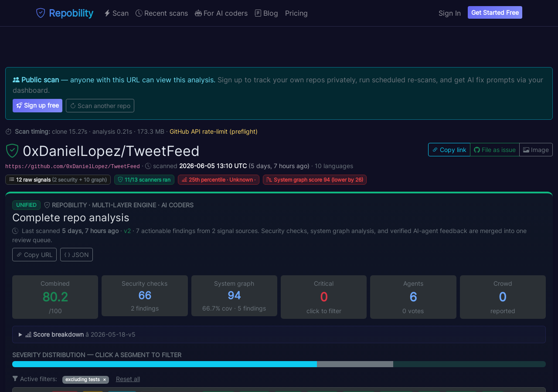Select the System graph 94 card
This screenshot has width=558, height=392.
(234, 296)
